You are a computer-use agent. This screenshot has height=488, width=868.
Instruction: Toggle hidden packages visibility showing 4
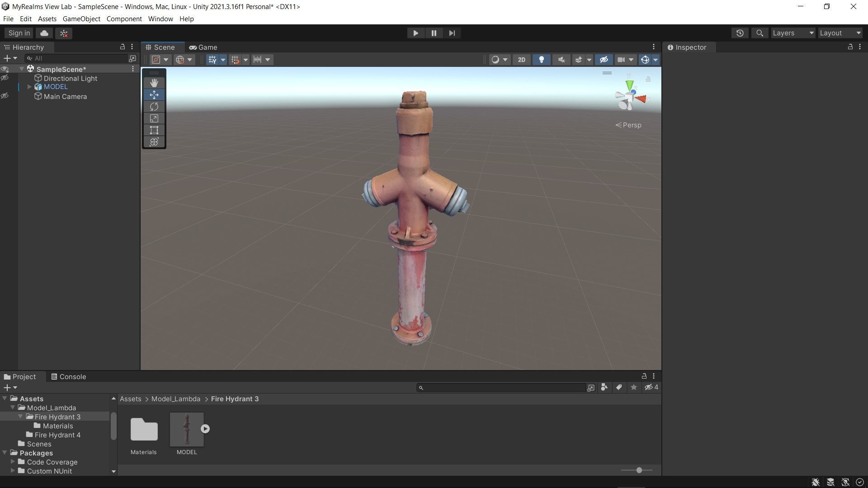651,387
